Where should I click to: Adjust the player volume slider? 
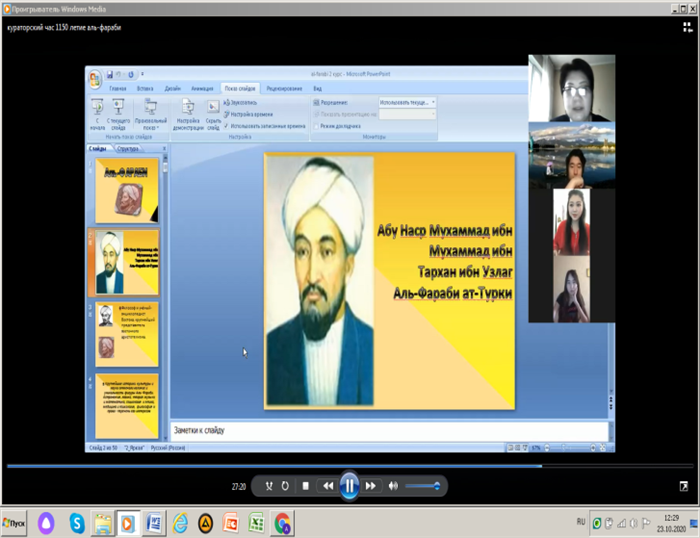tap(423, 486)
